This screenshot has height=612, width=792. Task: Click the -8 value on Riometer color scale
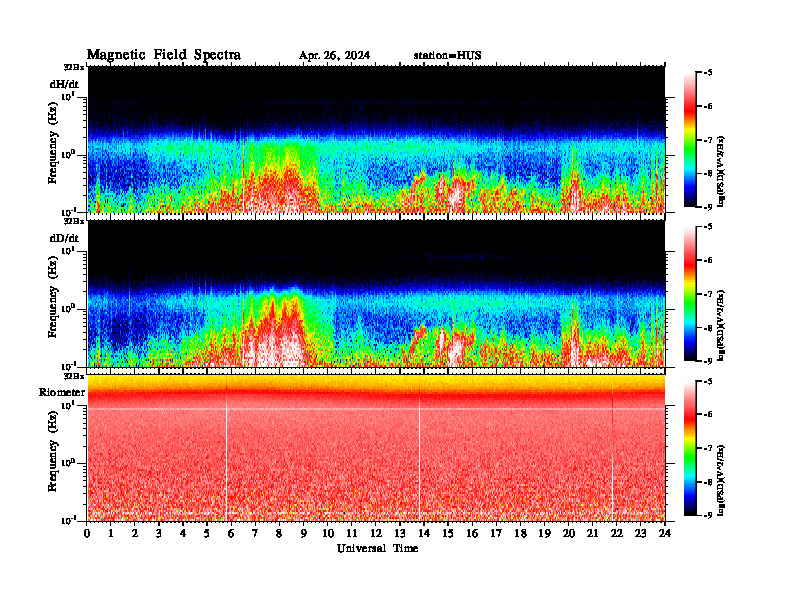(x=708, y=482)
